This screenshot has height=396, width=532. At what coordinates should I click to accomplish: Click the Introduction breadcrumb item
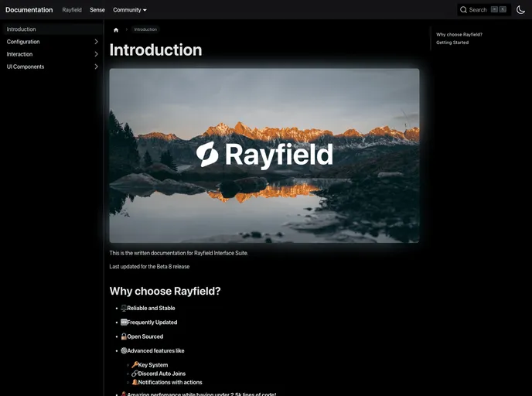[x=145, y=29]
